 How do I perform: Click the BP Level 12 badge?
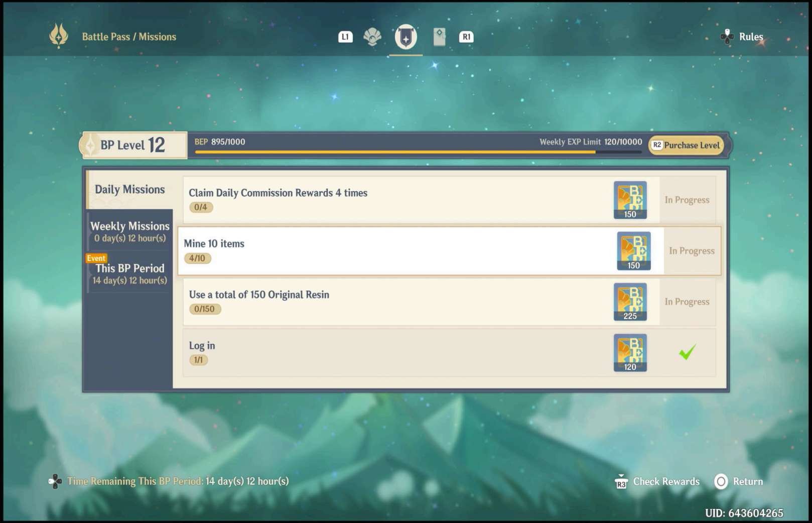(x=133, y=145)
